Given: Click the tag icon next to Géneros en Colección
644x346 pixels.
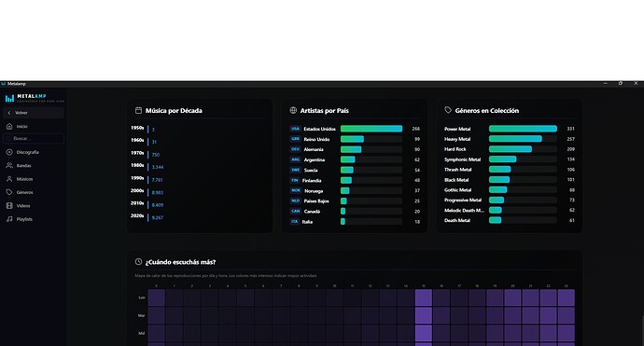Looking at the screenshot, I should (448, 110).
